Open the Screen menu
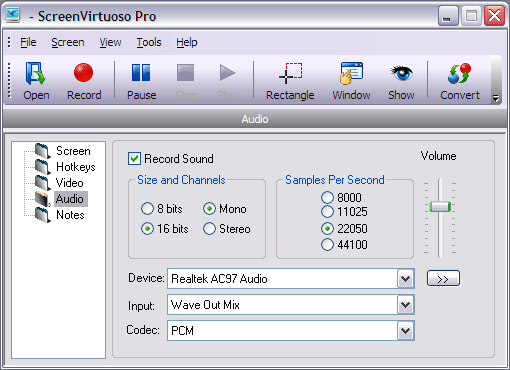 68,42
